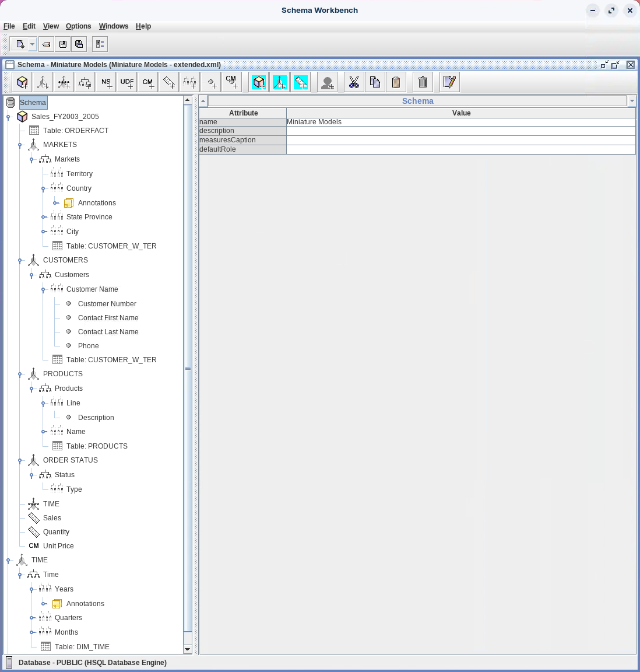Click the tree scrollbar down arrow

tap(188, 649)
